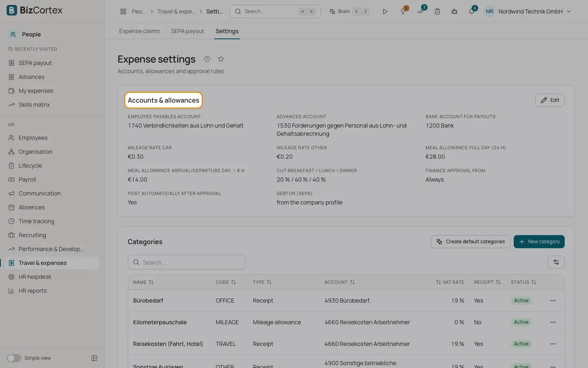The width and height of the screenshot is (588, 368).
Task: Open the Nordwind Technik GmbH company dropdown
Action: pyautogui.click(x=535, y=11)
